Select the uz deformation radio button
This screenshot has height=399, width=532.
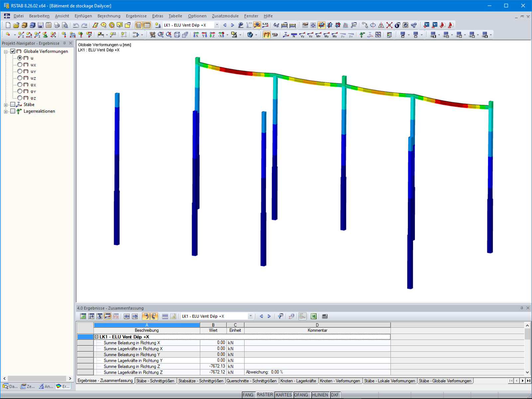(x=20, y=78)
